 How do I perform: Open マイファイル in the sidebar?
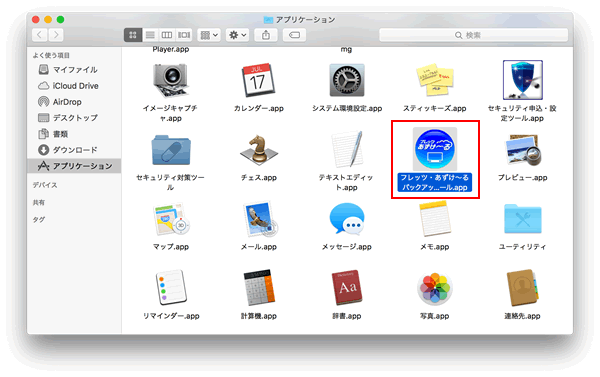[x=74, y=70]
